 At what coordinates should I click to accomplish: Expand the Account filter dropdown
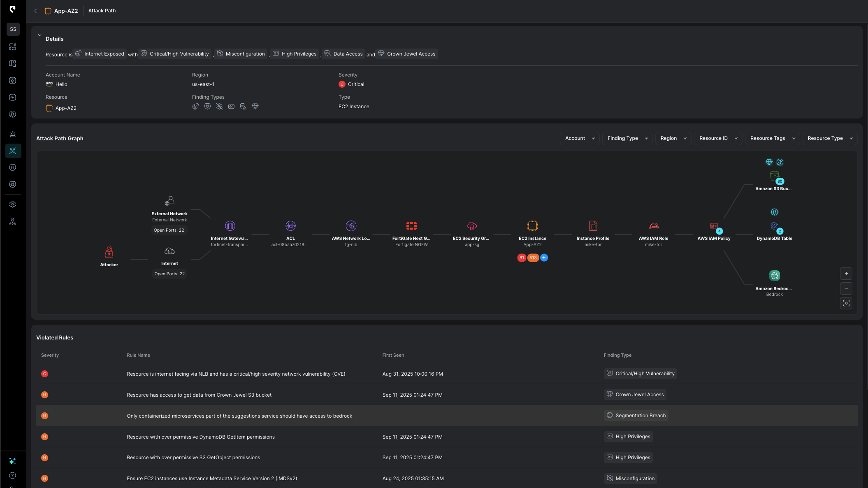(580, 138)
